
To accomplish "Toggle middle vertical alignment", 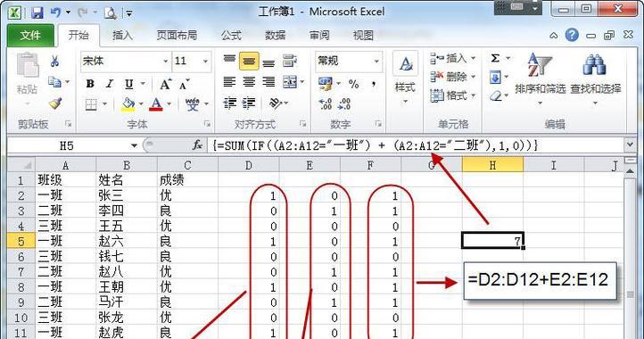I will pyautogui.click(x=249, y=61).
